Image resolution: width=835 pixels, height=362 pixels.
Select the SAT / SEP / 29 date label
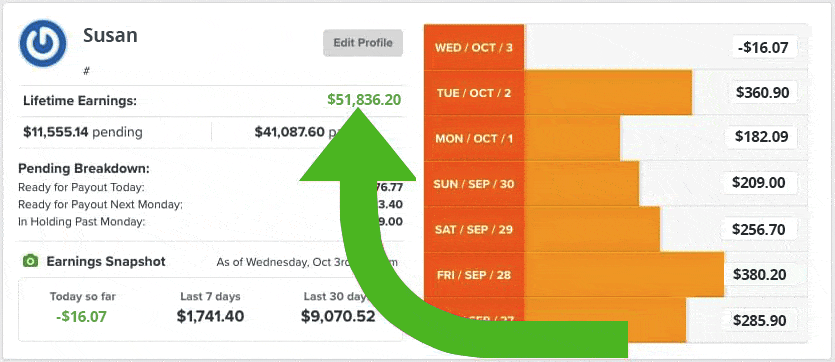474,229
